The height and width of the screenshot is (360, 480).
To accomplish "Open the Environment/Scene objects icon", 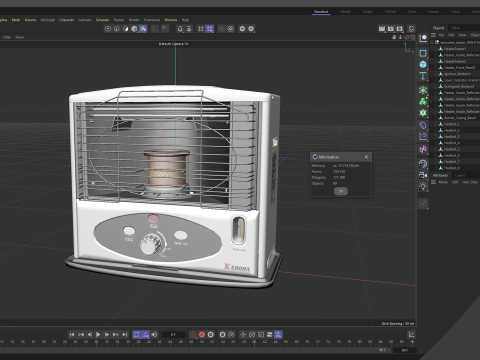I will (x=423, y=164).
